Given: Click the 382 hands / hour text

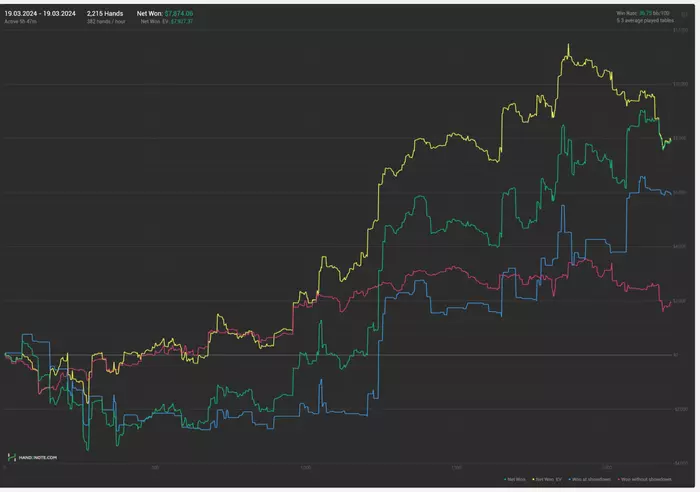Looking at the screenshot, I should point(106,21).
